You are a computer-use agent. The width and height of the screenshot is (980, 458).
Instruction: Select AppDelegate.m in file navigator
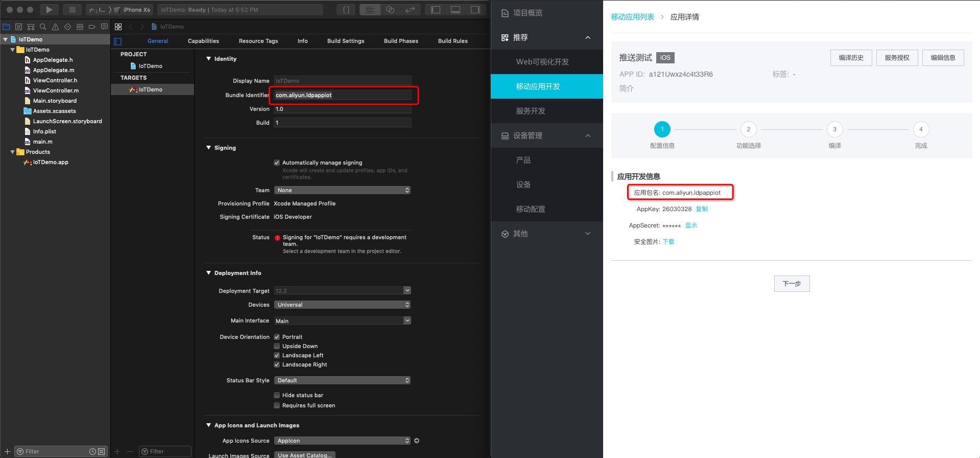tap(54, 70)
